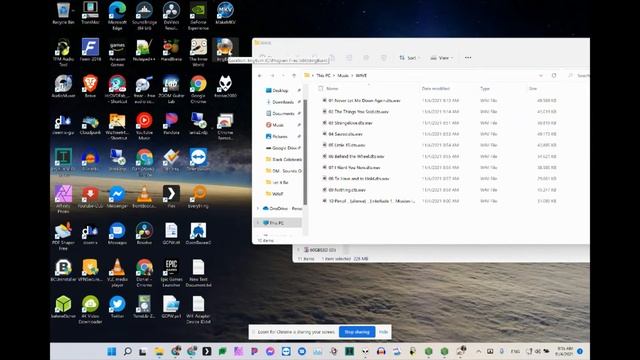Click Stop sharing button
Image resolution: width=640 pixels, height=360 pixels.
(357, 332)
